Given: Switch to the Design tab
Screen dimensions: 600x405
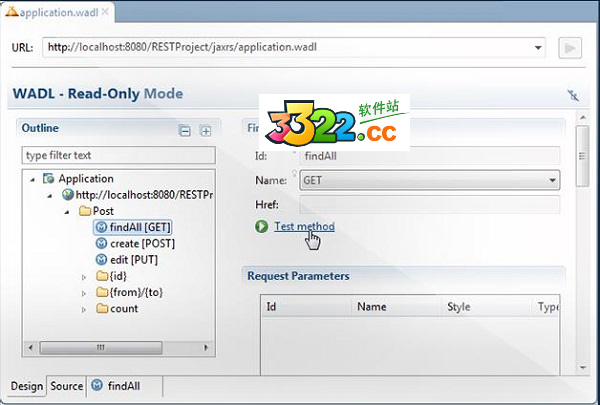Looking at the screenshot, I should click(x=27, y=386).
